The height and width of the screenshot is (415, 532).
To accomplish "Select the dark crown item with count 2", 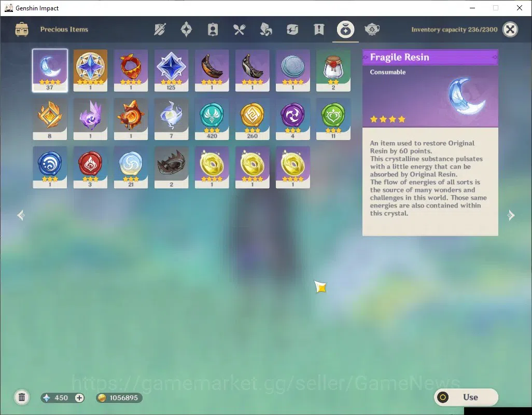I will (x=171, y=167).
